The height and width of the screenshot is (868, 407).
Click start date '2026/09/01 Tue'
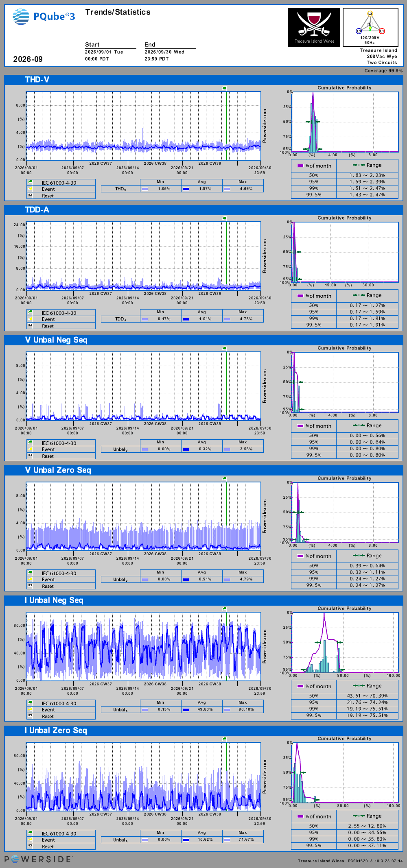[x=104, y=52]
